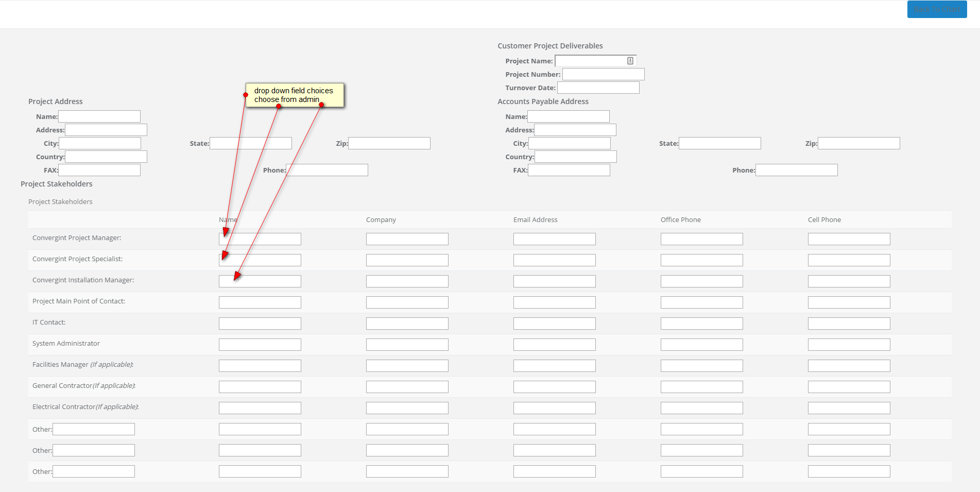The image size is (980, 492).
Task: Click General Contractor Company field
Action: click(407, 387)
